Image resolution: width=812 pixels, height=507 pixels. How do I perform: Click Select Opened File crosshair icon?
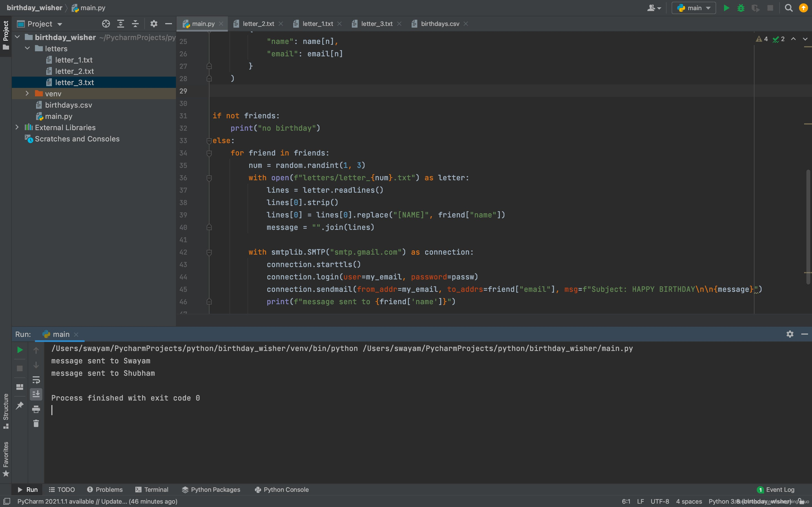(x=106, y=24)
